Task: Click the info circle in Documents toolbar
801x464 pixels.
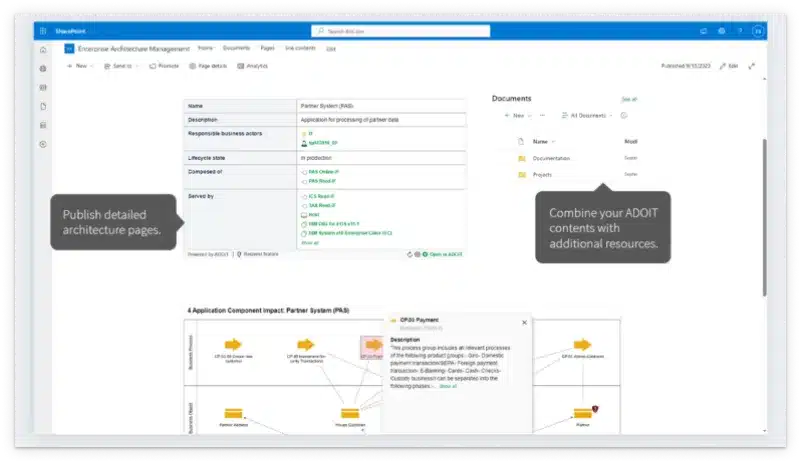Action: pos(624,115)
